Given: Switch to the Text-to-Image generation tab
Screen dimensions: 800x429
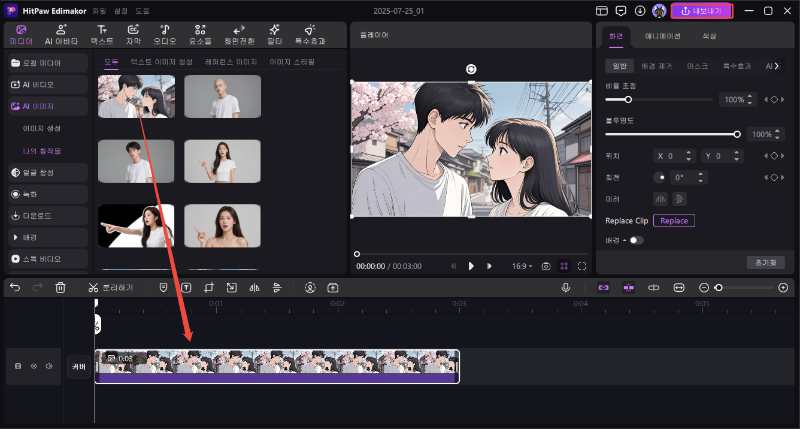Looking at the screenshot, I should tap(161, 62).
